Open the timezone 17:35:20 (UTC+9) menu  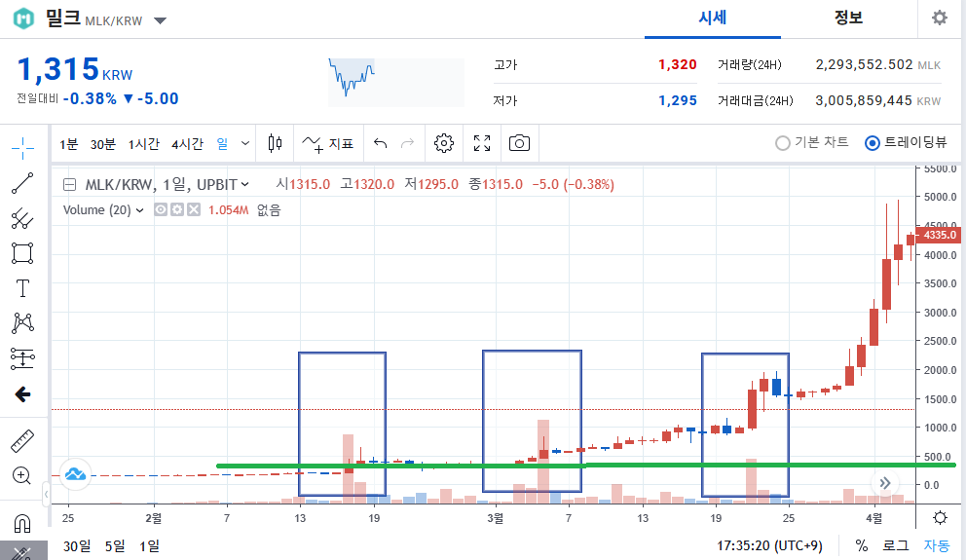769,545
